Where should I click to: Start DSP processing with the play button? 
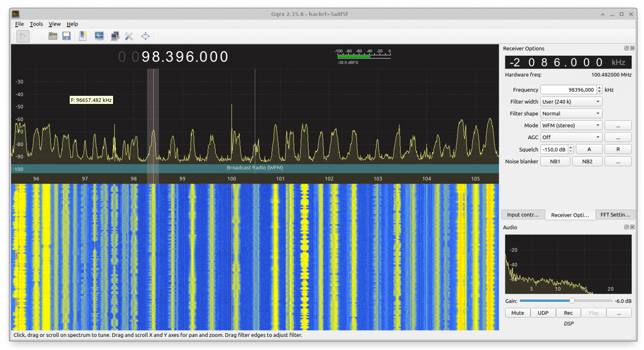click(23, 36)
